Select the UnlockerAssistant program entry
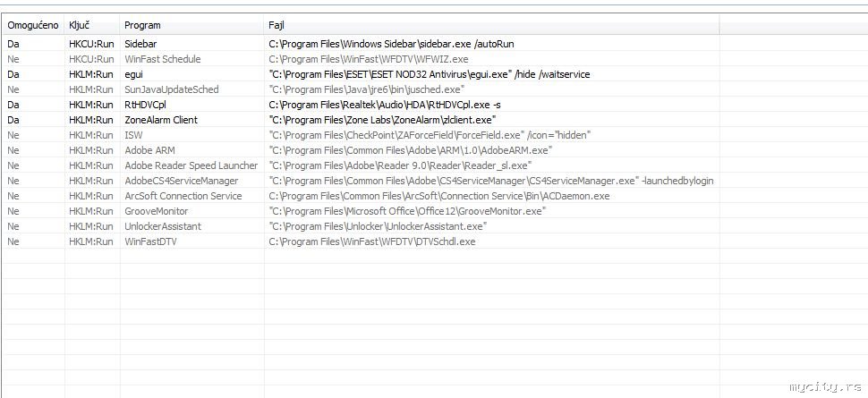This screenshot has width=868, height=398. (163, 226)
